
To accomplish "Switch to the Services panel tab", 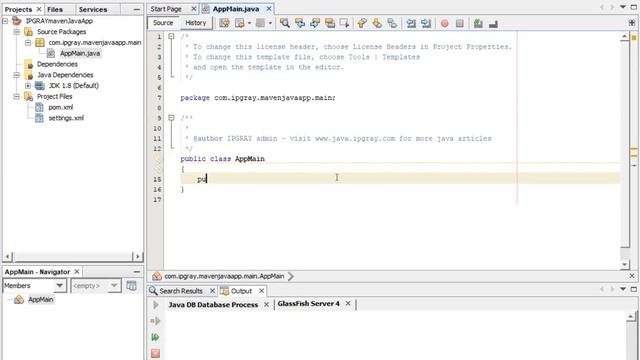I will click(x=93, y=9).
